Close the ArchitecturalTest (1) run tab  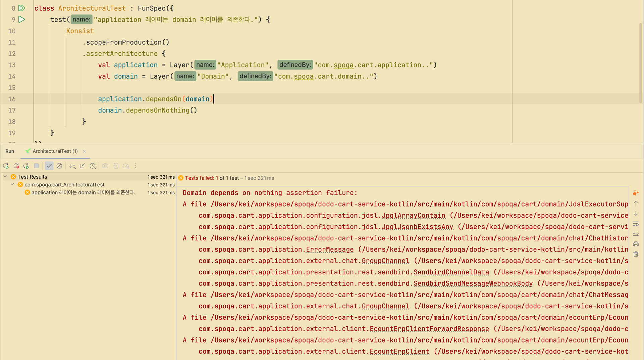point(84,151)
